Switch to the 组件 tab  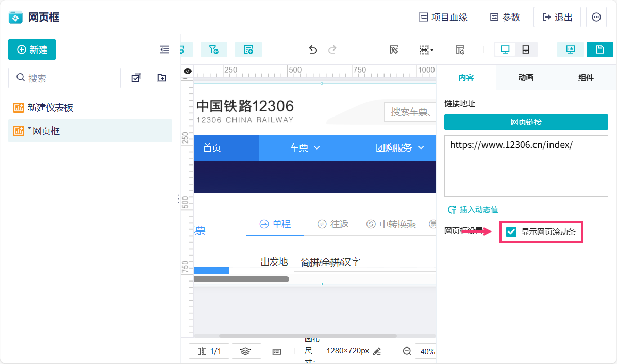click(586, 78)
